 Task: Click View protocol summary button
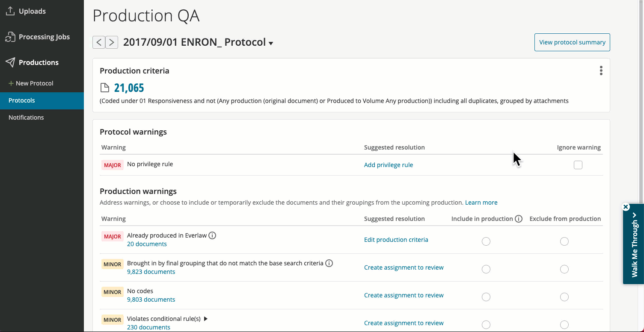(572, 42)
